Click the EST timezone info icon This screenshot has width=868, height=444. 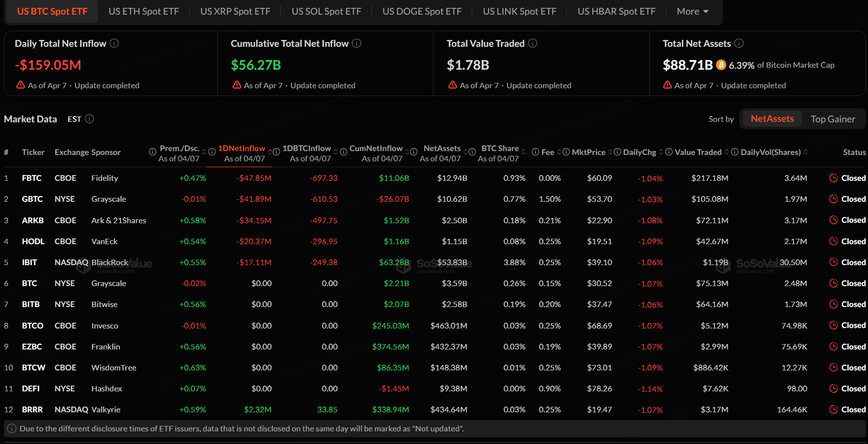coord(90,119)
